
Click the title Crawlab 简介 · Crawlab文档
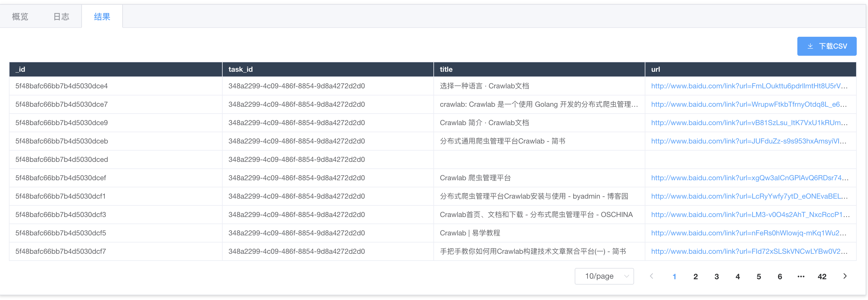[x=484, y=123]
